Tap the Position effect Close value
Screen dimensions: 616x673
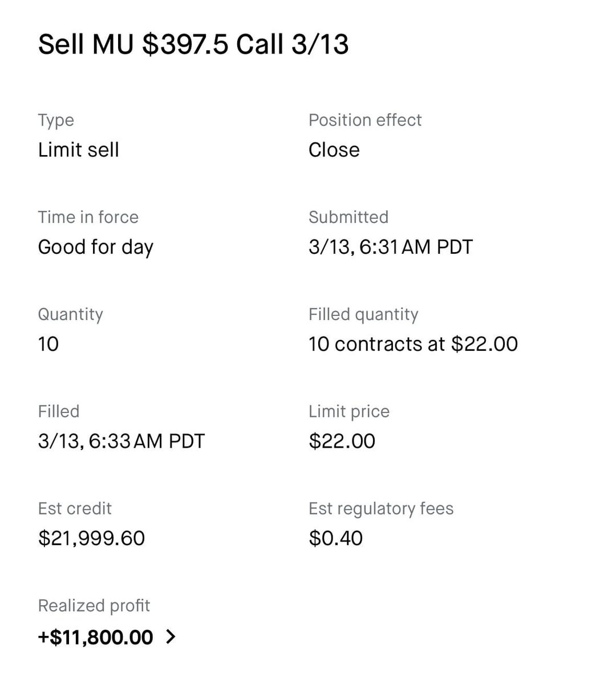point(334,150)
